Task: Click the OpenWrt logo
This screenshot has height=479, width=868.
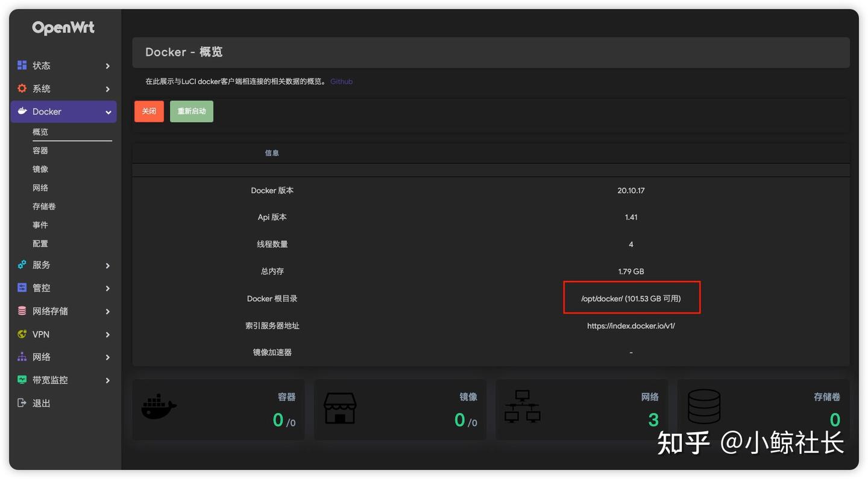Action: (x=63, y=28)
